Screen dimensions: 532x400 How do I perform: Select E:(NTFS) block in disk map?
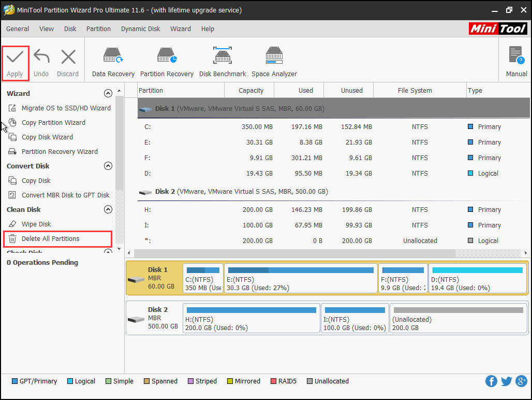pos(301,278)
